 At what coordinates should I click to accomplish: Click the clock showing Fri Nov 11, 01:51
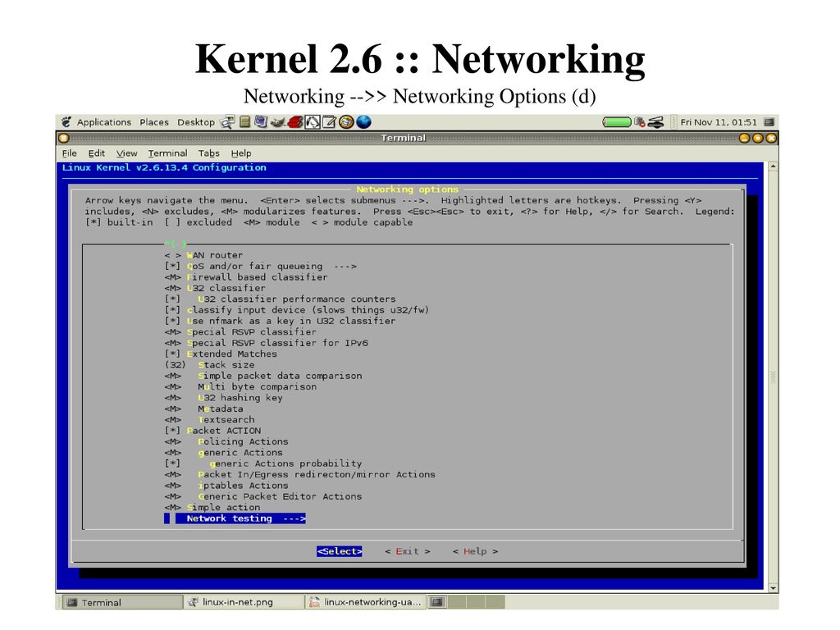pyautogui.click(x=719, y=122)
